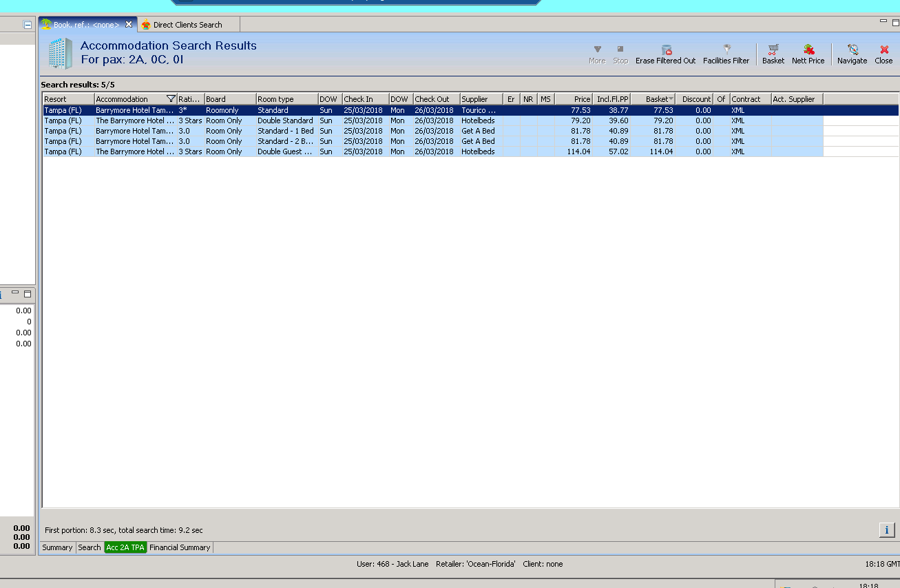Sort results by the Resort column

[x=68, y=99]
